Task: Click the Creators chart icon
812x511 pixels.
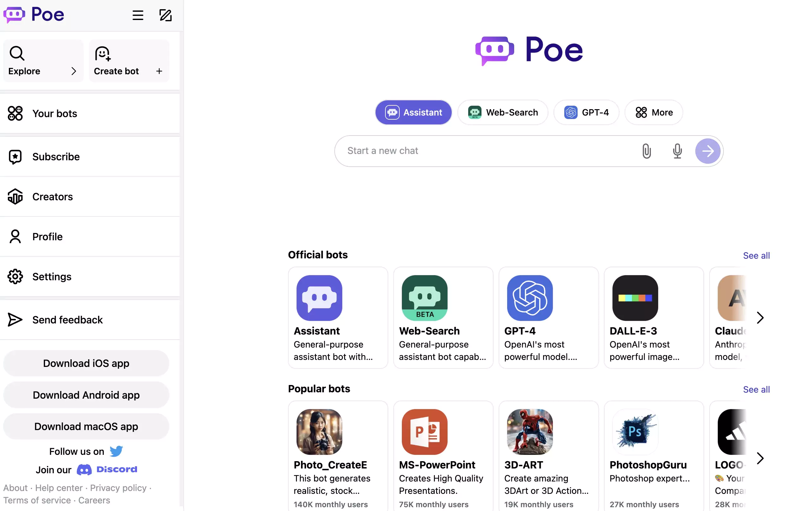Action: (x=15, y=197)
